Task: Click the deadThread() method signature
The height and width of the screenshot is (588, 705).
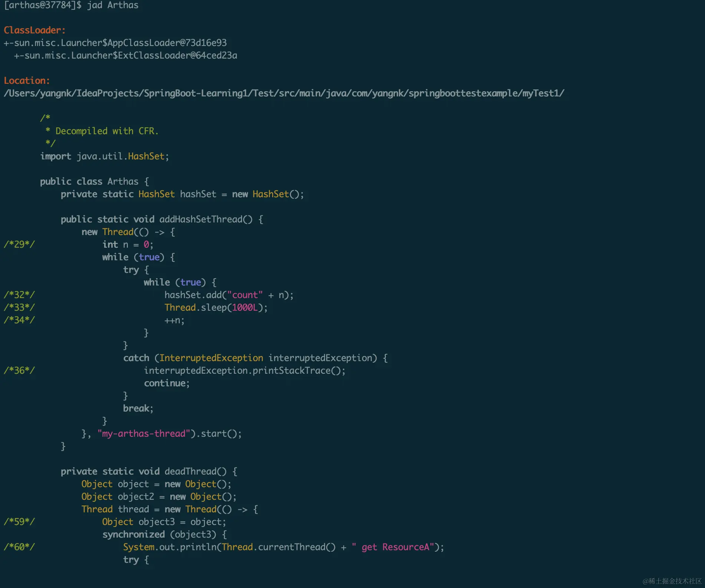Action: tap(149, 471)
